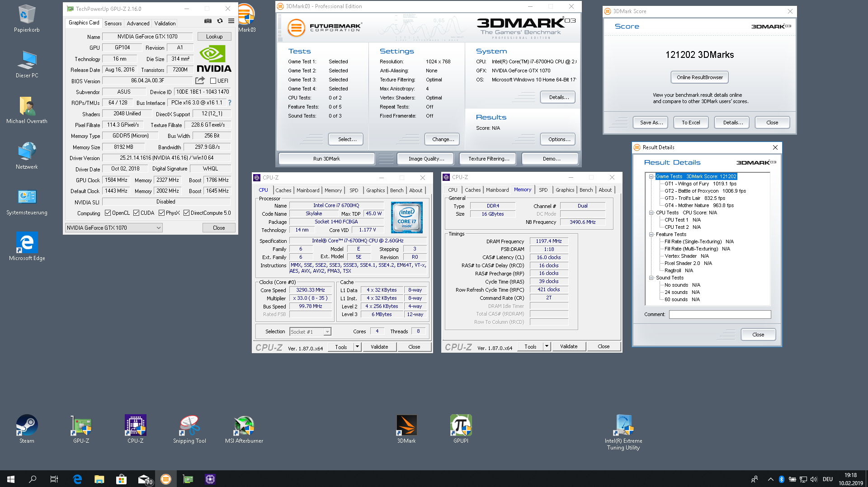Click Run 3DMark button
Image resolution: width=868 pixels, height=487 pixels.
pyautogui.click(x=326, y=159)
